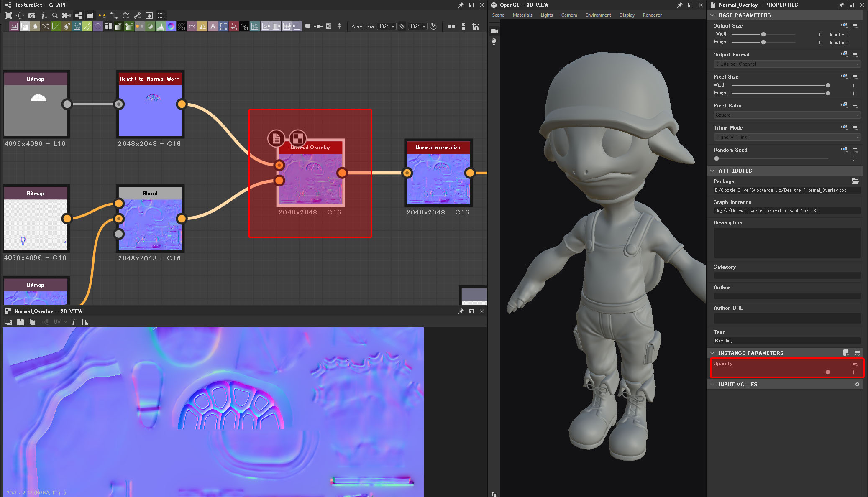Click the 3D view camera icon
The image size is (868, 497).
pyautogui.click(x=494, y=31)
